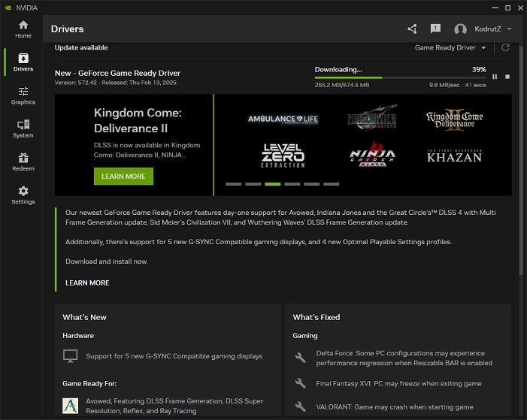Image resolution: width=527 pixels, height=420 pixels.
Task: Refresh the driver update check
Action: click(505, 48)
